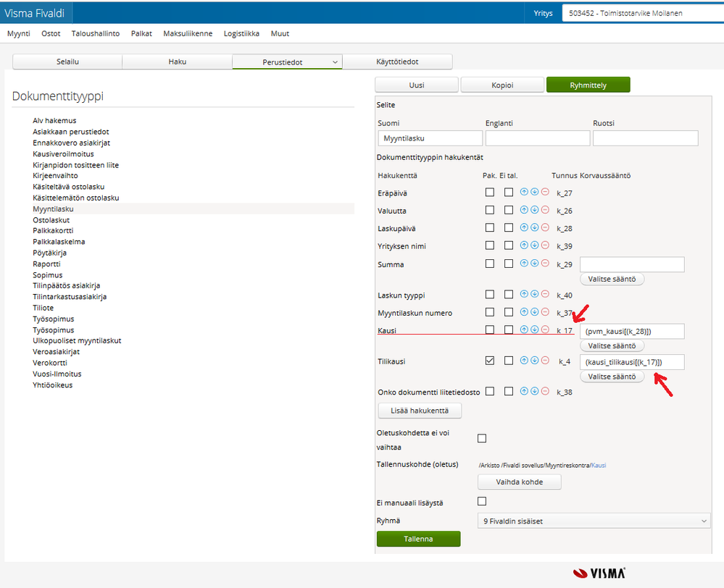Move Valuutta field down
The width and height of the screenshot is (724, 588).
[x=535, y=209]
